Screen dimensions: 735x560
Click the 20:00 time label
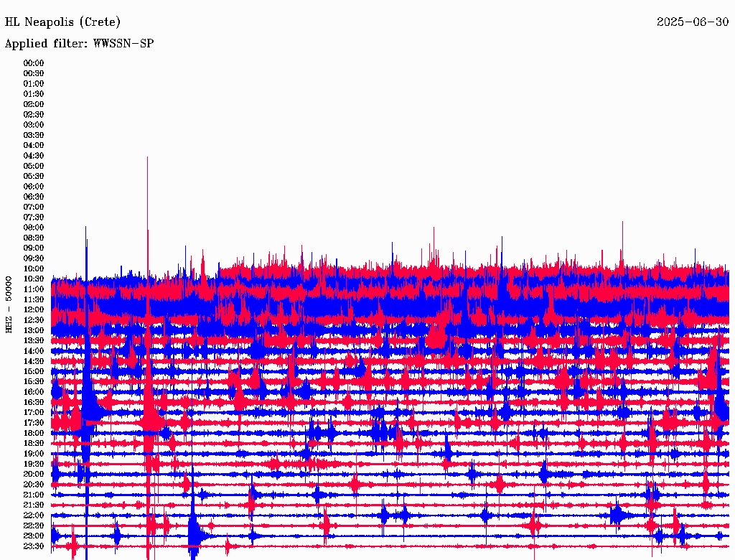(34, 474)
